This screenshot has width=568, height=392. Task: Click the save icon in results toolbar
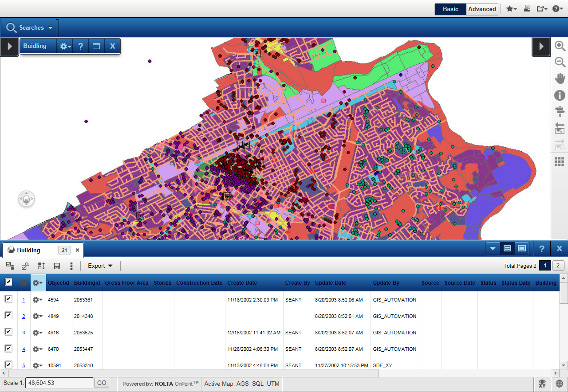[x=57, y=266]
